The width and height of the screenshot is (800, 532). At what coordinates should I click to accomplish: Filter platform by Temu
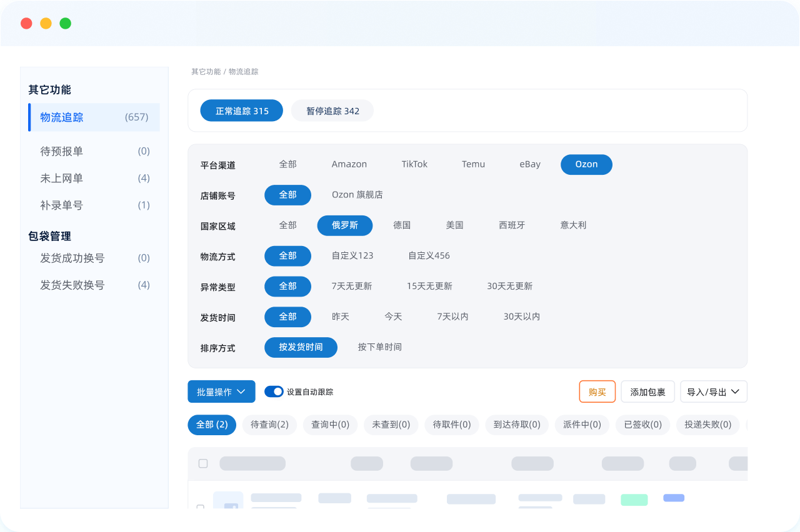pos(473,164)
